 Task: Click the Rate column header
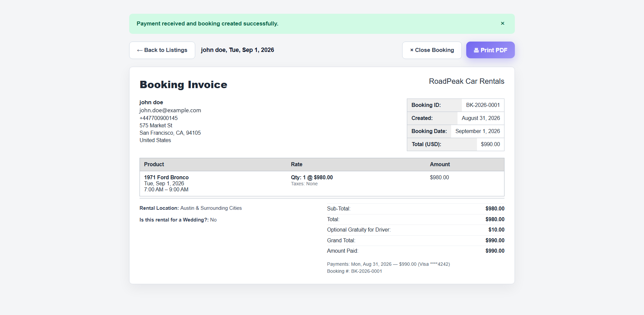click(297, 165)
